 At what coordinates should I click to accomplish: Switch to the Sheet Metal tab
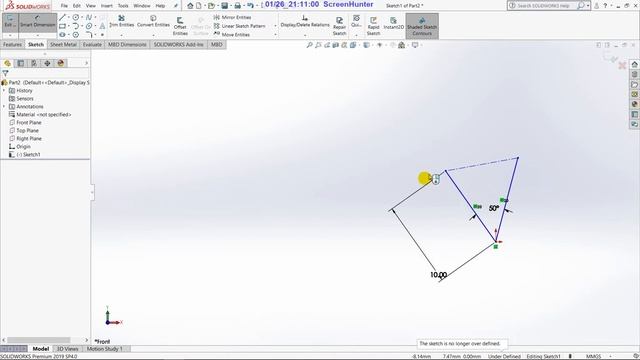(63, 44)
